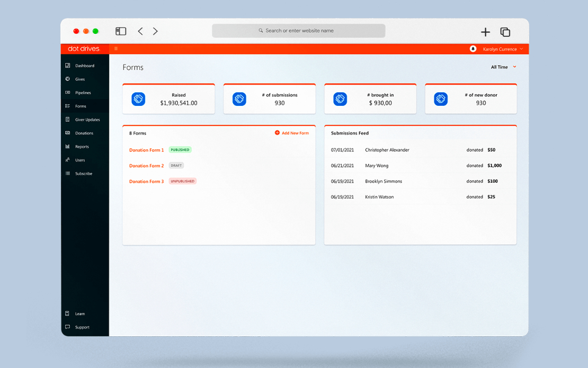This screenshot has width=588, height=368.
Task: Click the Gives sidebar icon
Action: point(67,79)
